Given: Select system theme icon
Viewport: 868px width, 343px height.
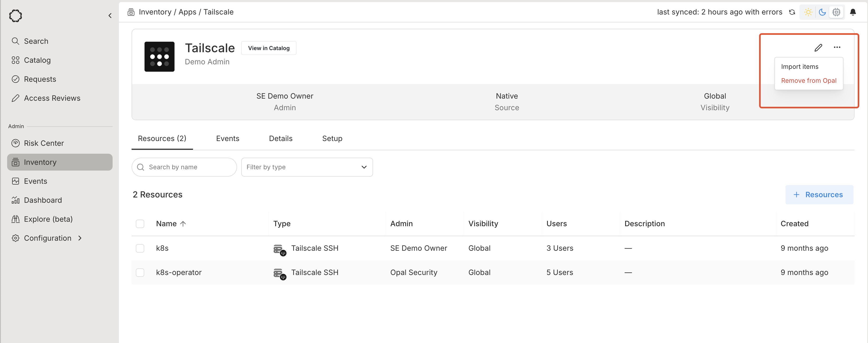Looking at the screenshot, I should tap(836, 12).
